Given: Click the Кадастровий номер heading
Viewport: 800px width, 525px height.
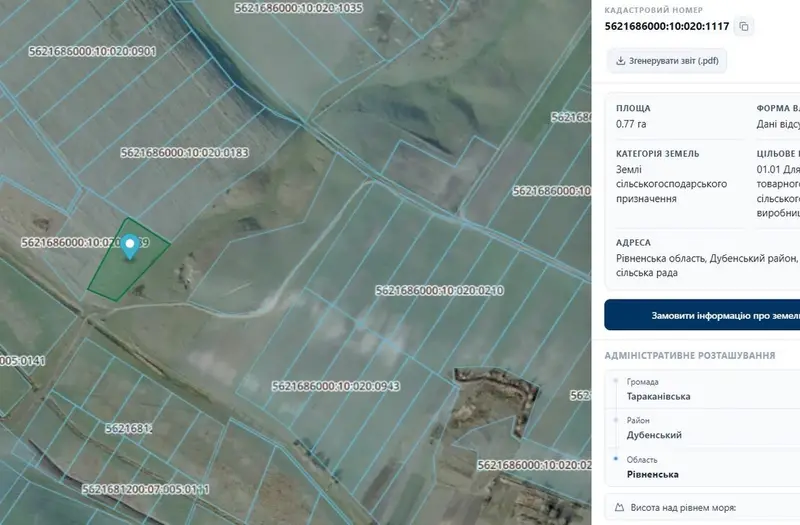Looking at the screenshot, I should coord(654,10).
